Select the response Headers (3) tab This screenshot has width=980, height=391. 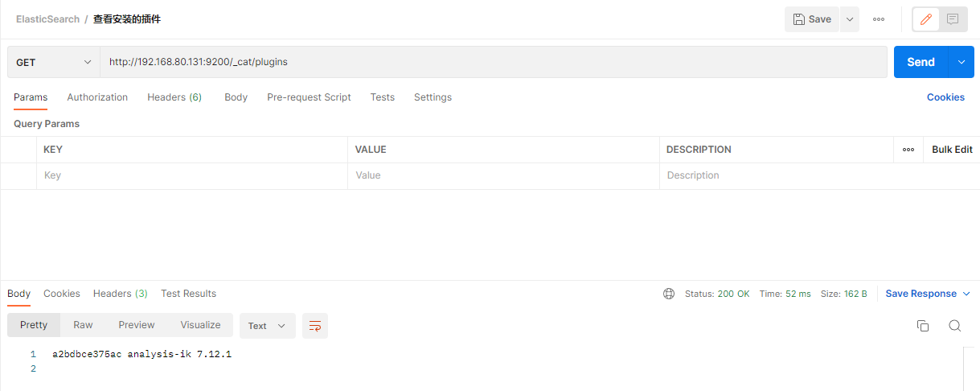[x=121, y=294]
